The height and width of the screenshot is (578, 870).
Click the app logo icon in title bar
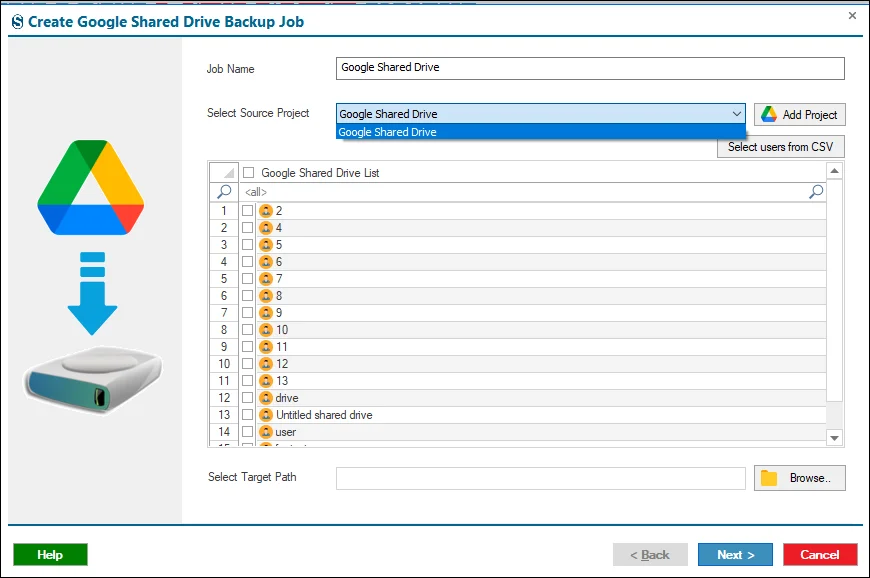(18, 22)
